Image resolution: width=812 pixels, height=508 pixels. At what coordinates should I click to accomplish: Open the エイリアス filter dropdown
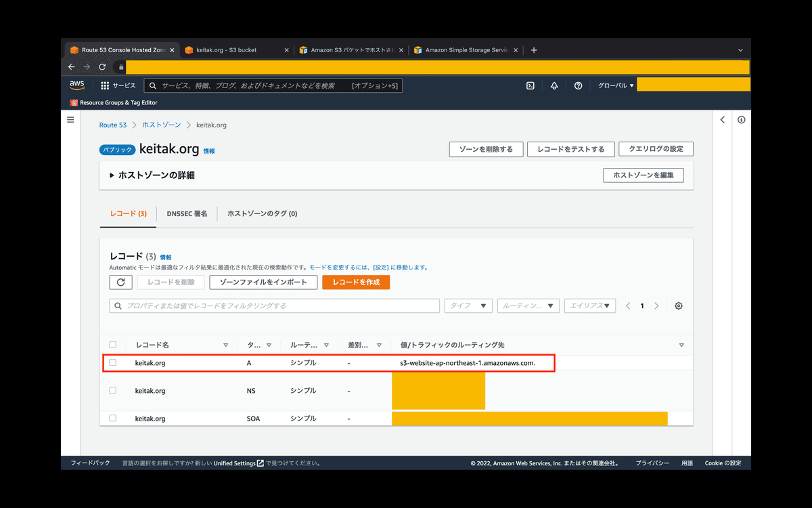pyautogui.click(x=590, y=306)
